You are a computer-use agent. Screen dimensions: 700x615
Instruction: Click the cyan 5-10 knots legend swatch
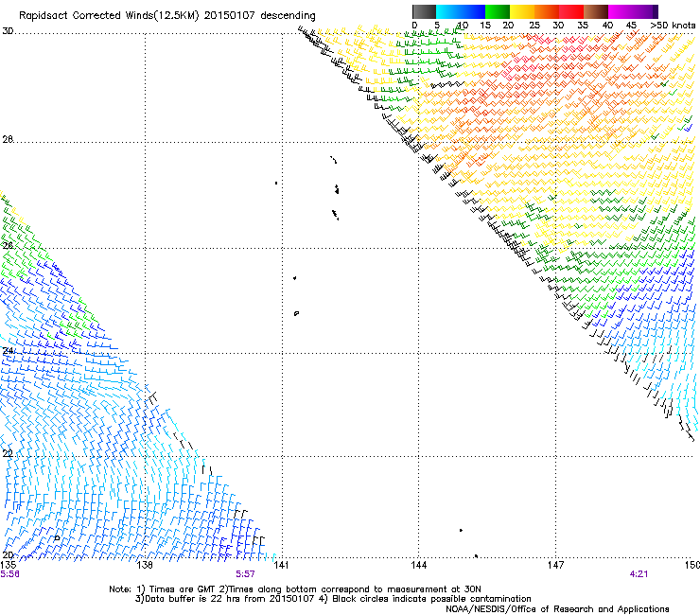448,11
